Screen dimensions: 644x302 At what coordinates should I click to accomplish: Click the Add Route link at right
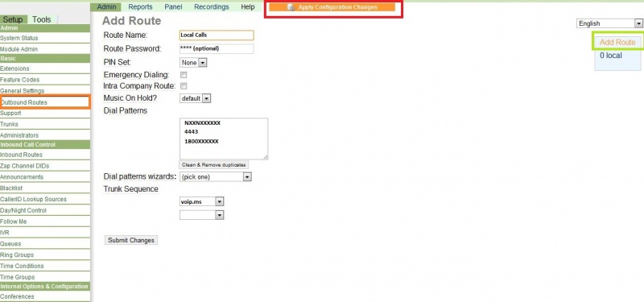pos(617,43)
